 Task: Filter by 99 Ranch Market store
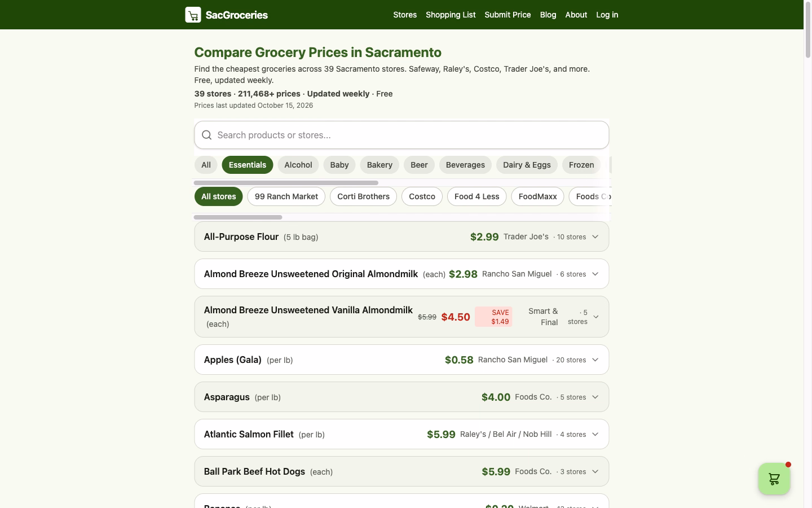coord(286,196)
